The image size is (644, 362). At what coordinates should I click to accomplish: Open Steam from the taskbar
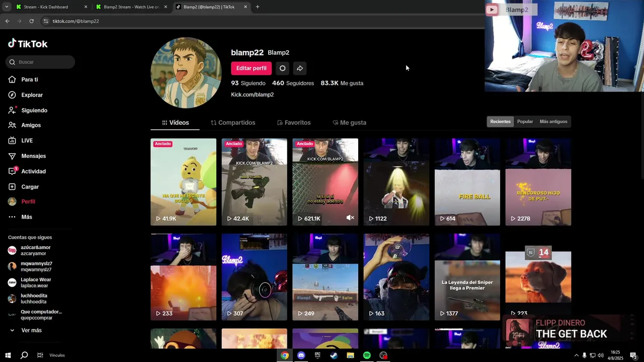[334, 355]
